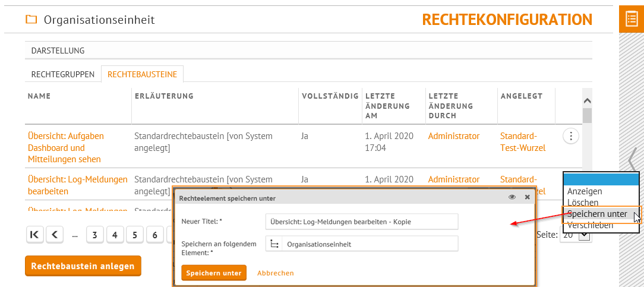
Task: Choose Verschieben from the context menu
Action: (590, 225)
